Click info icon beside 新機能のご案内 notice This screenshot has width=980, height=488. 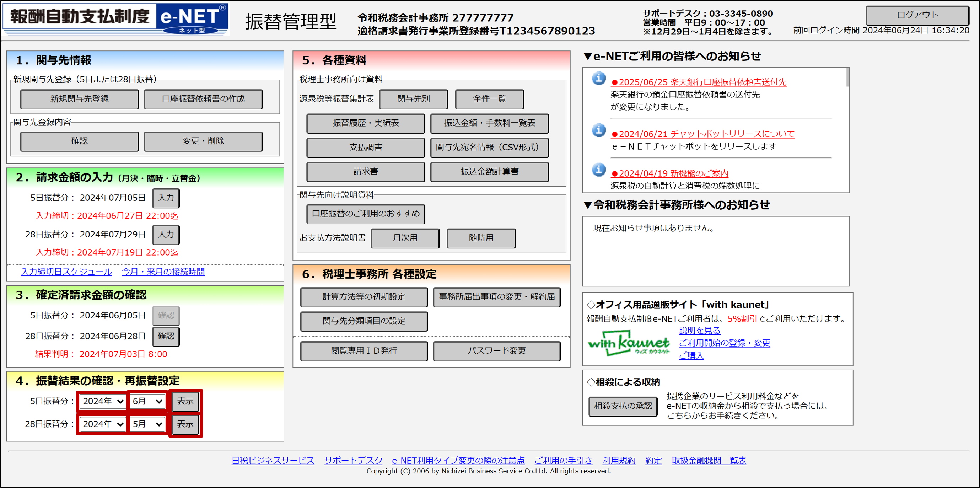598,170
